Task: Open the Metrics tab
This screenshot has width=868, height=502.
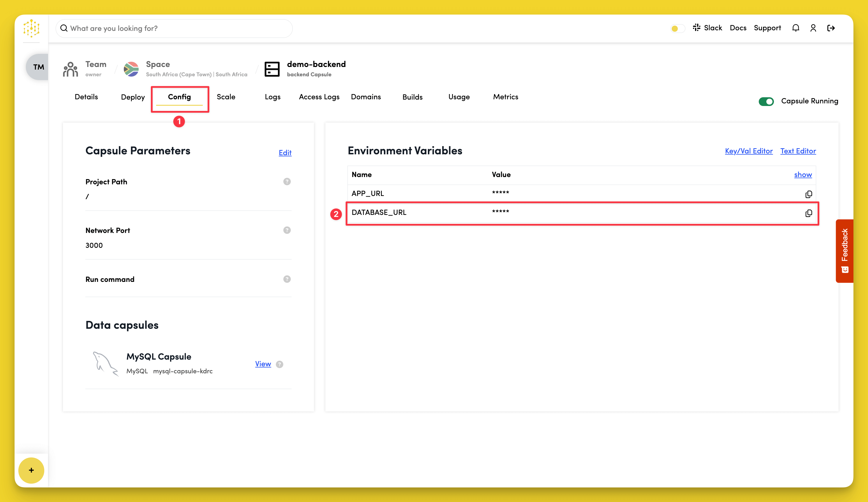Action: [505, 97]
